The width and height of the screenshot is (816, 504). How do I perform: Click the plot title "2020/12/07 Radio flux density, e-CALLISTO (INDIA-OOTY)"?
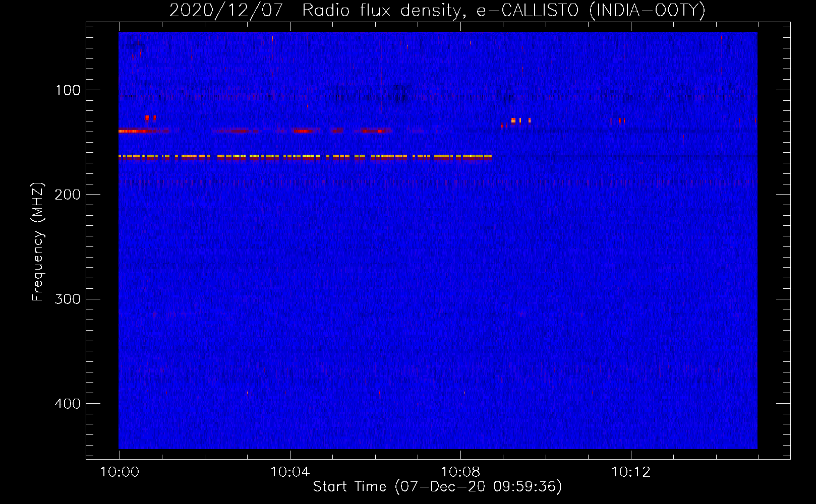pyautogui.click(x=437, y=11)
